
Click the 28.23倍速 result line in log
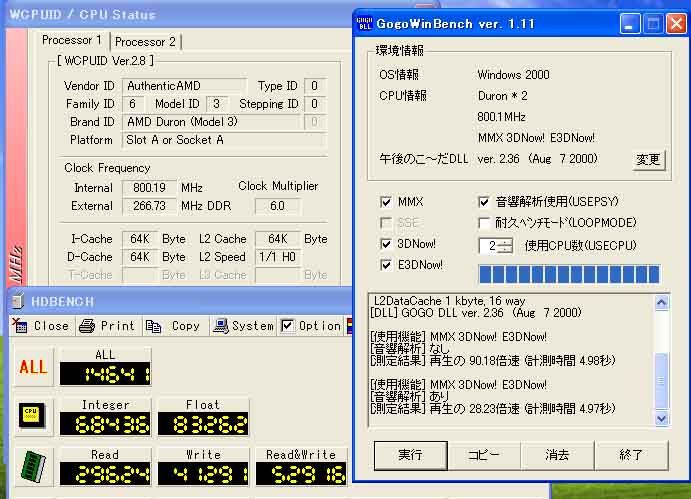click(x=493, y=409)
